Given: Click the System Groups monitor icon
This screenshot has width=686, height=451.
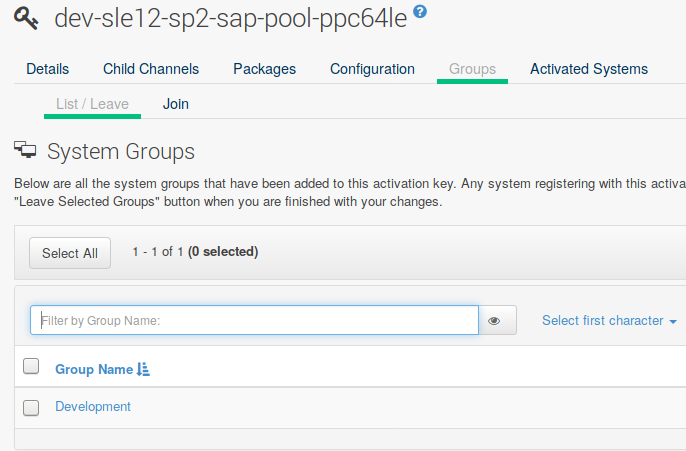Looking at the screenshot, I should point(26,151).
